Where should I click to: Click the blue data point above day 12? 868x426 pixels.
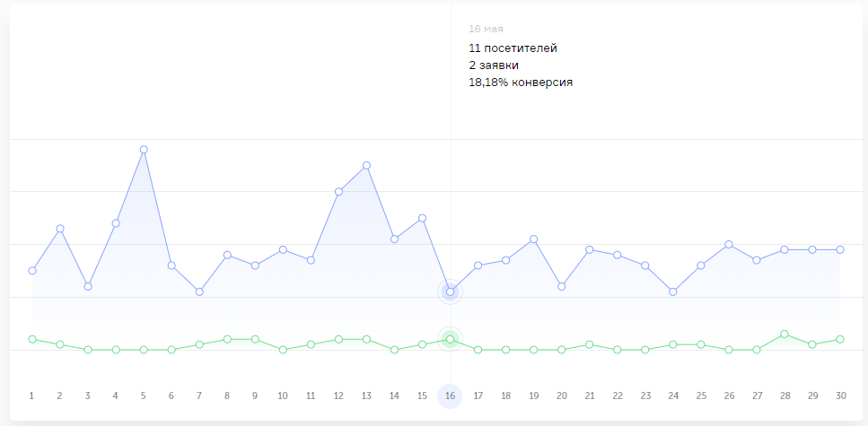coord(338,192)
